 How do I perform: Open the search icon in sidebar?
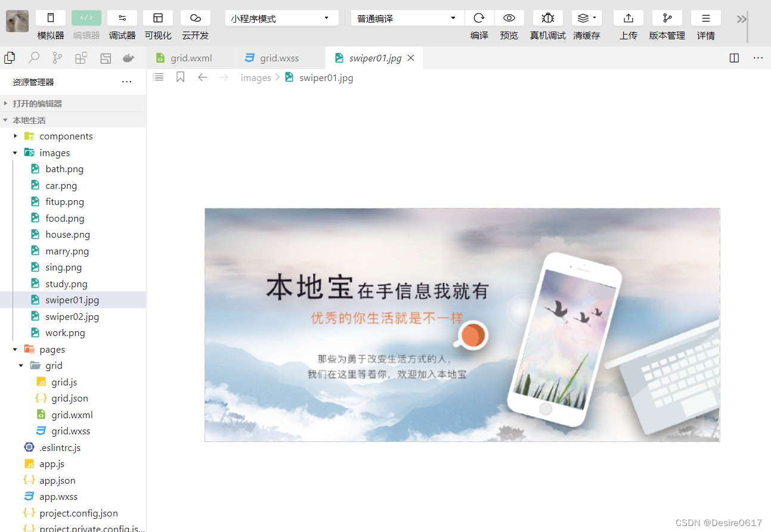pos(34,58)
